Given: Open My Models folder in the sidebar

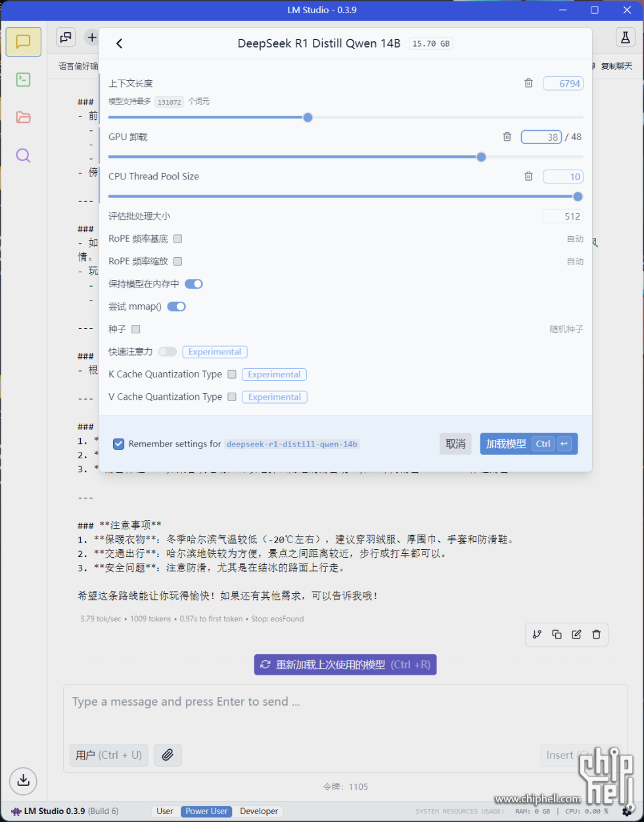Looking at the screenshot, I should tap(23, 117).
